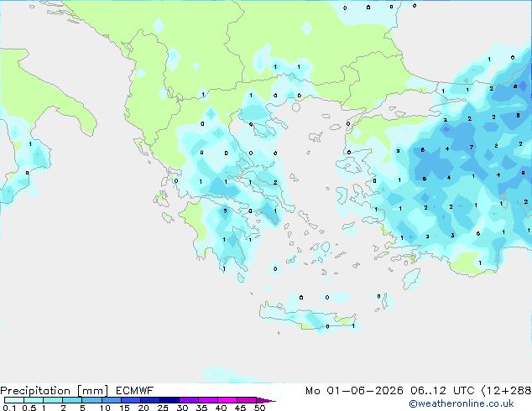The image size is (532, 411).
Task: Click the '7' precipitation value on map
Action: pos(472,147)
